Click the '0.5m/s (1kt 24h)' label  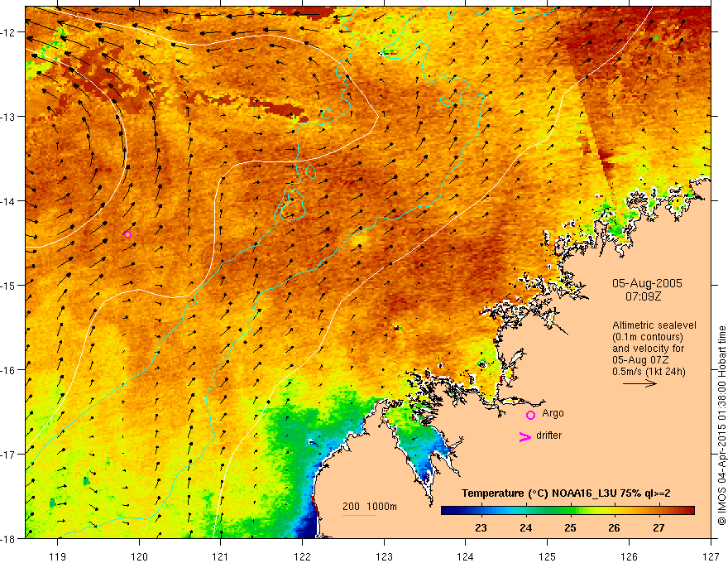point(649,372)
